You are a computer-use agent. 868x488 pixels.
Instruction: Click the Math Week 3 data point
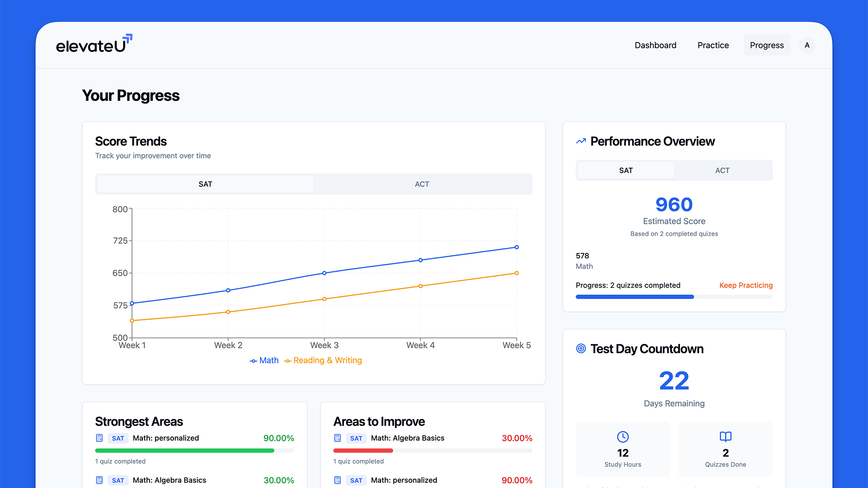coord(324,273)
